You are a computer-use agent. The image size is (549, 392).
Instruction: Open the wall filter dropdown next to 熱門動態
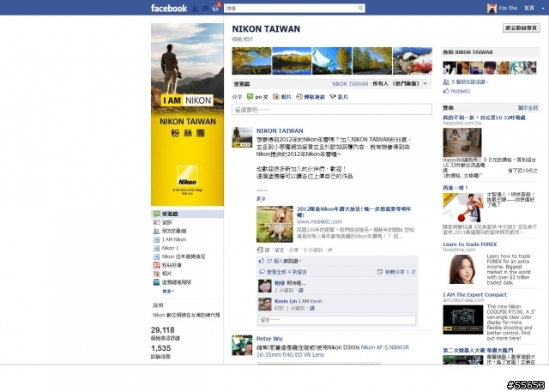coord(425,84)
